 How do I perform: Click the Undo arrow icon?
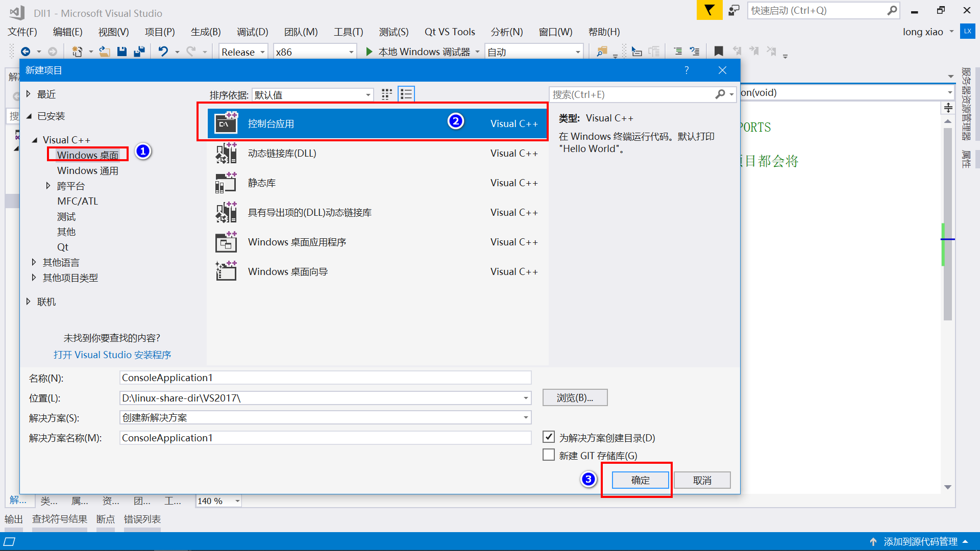(x=163, y=52)
